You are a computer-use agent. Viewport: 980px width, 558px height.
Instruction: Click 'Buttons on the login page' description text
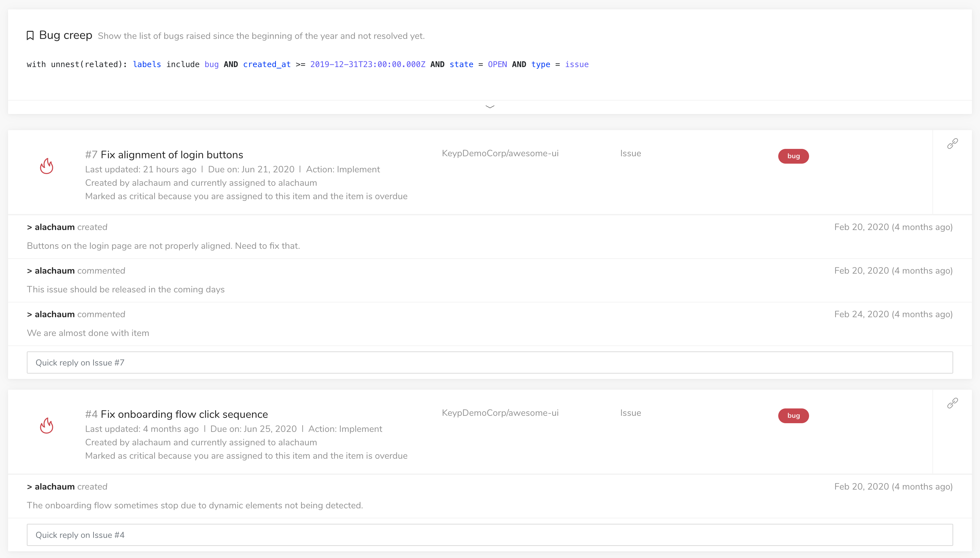(x=163, y=246)
